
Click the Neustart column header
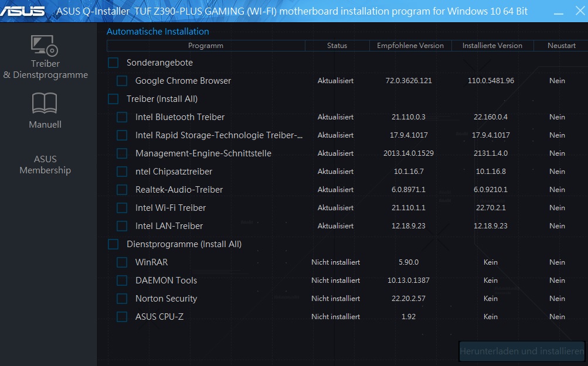click(562, 46)
